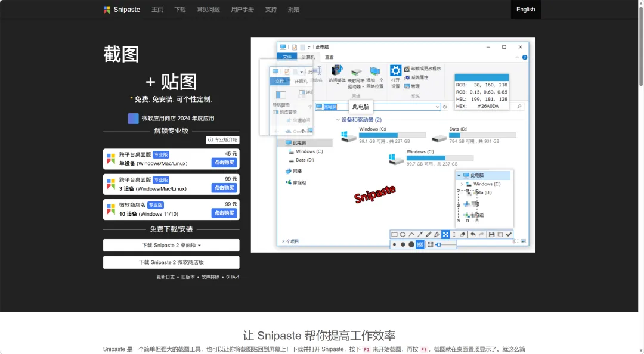The height and width of the screenshot is (354, 644).
Task: Click 点击购买 for the 3 设备 plan
Action: (x=224, y=188)
